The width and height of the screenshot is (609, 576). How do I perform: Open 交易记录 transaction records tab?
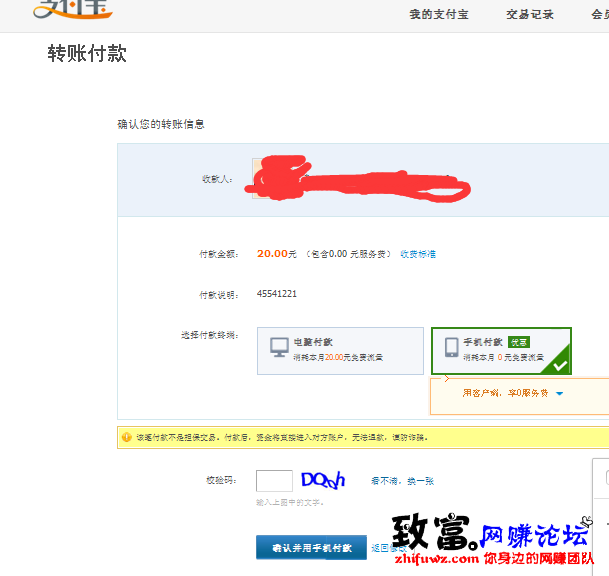[530, 14]
